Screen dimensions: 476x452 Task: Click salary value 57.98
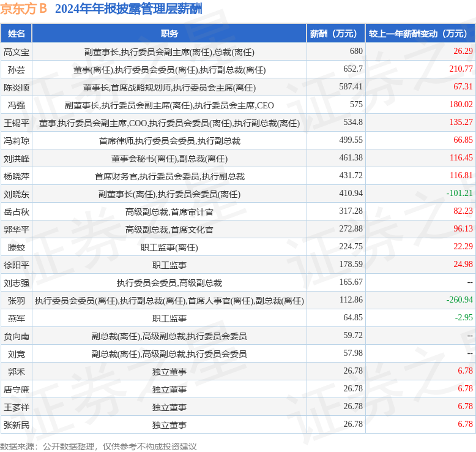pos(353,353)
